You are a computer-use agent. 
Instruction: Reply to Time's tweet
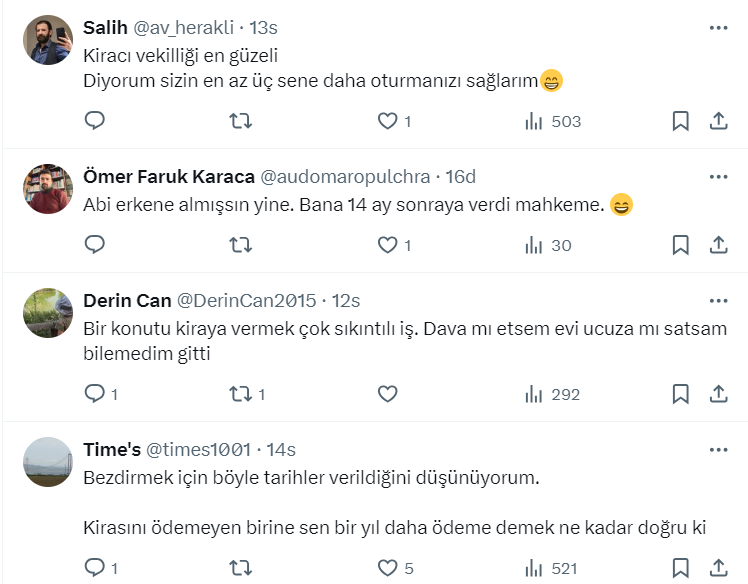coord(95,568)
